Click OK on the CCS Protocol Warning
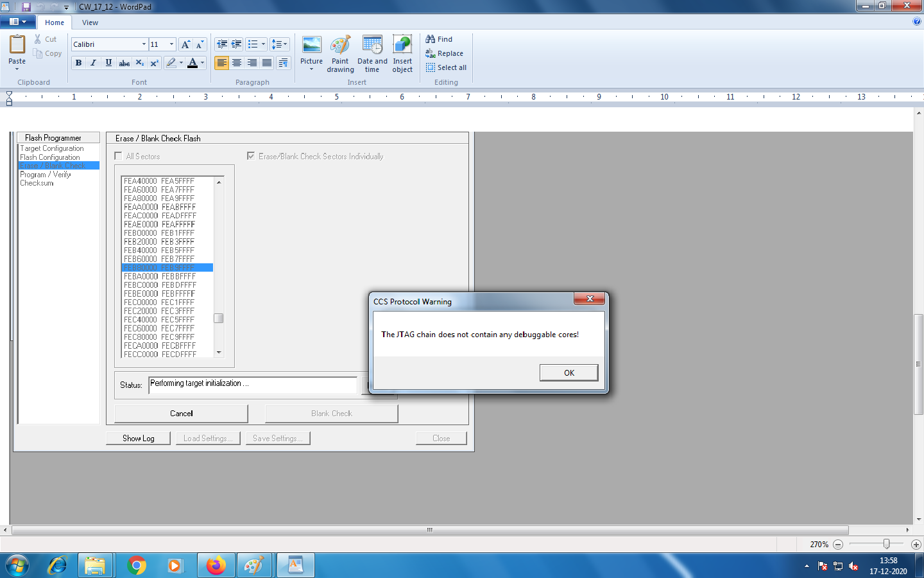 (x=569, y=372)
